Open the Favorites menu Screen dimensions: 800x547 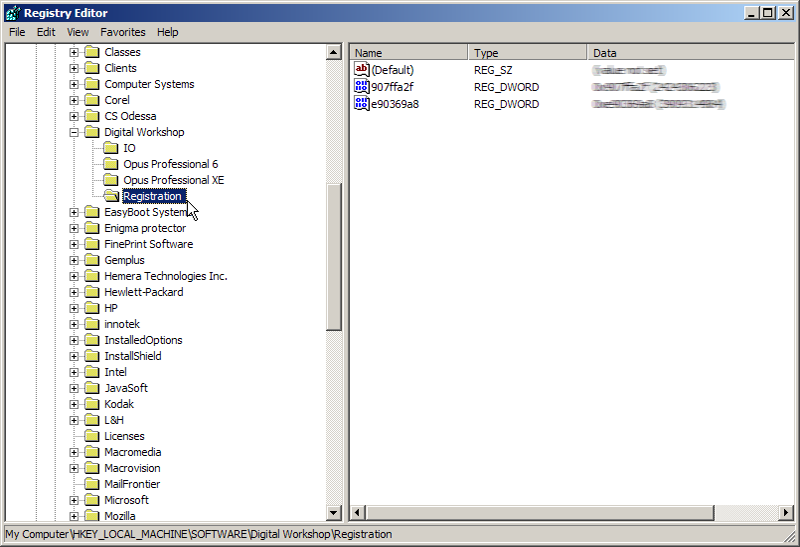click(x=123, y=32)
